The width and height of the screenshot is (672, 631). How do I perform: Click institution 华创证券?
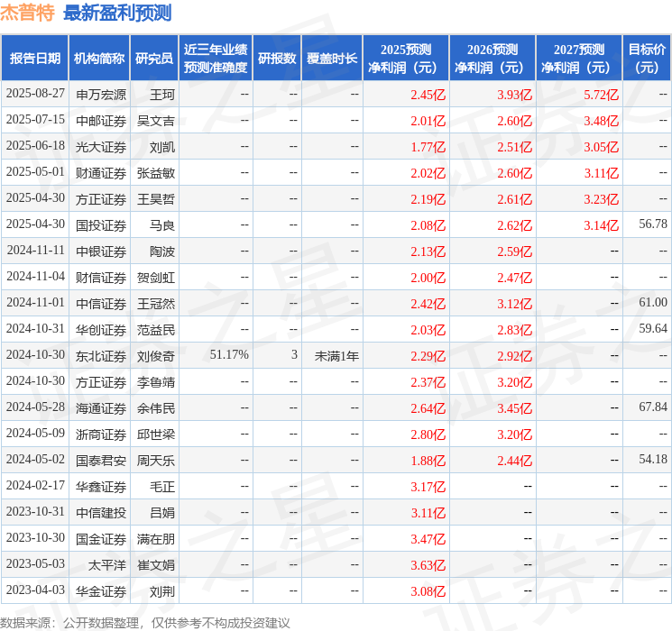point(101,330)
